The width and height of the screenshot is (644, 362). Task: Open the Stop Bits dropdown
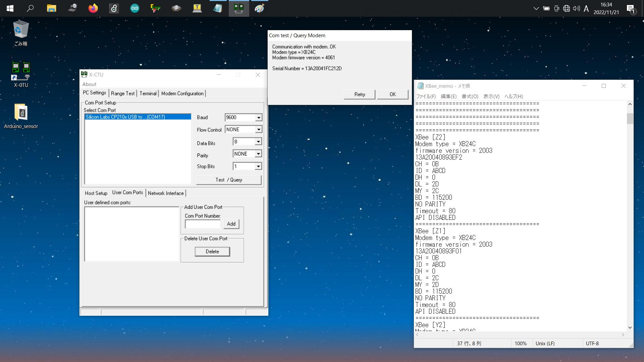[258, 166]
